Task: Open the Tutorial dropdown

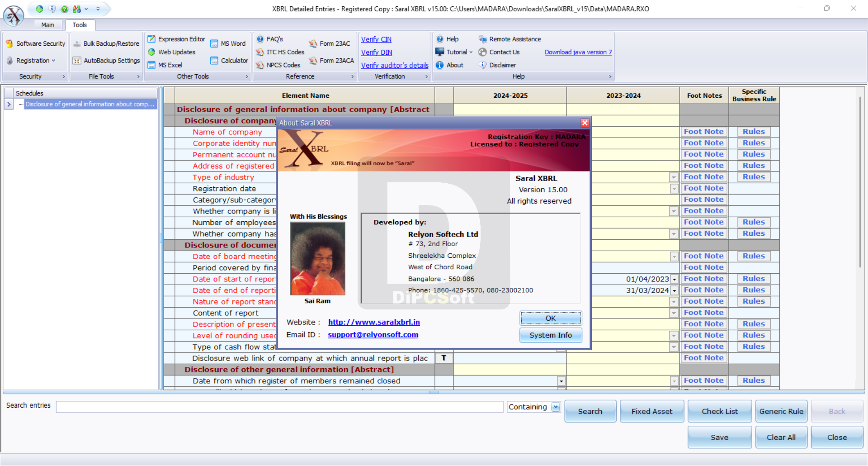Action: (x=454, y=52)
